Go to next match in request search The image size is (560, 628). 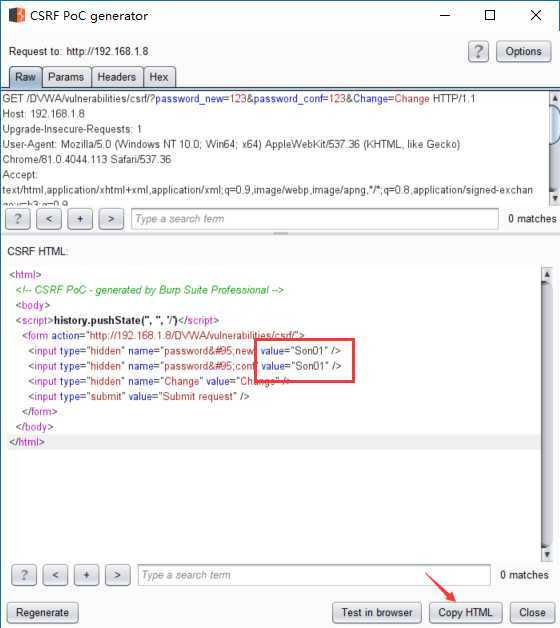coord(111,219)
